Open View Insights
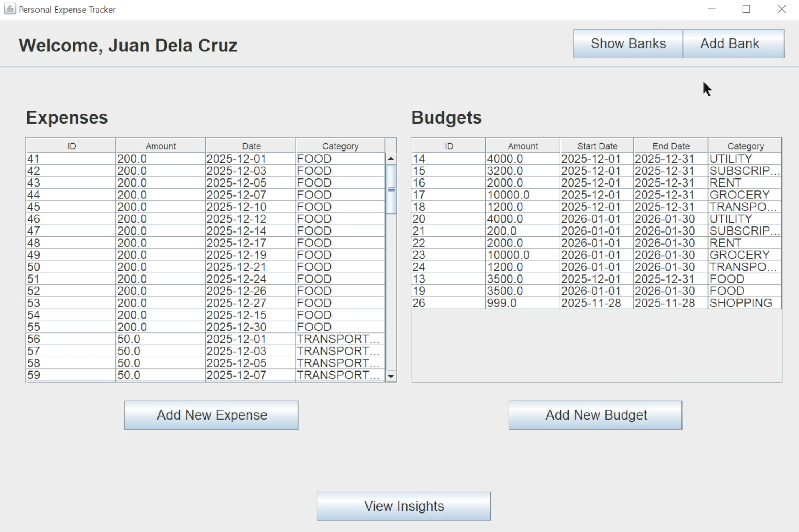Viewport: 799px width, 532px height. pos(403,506)
